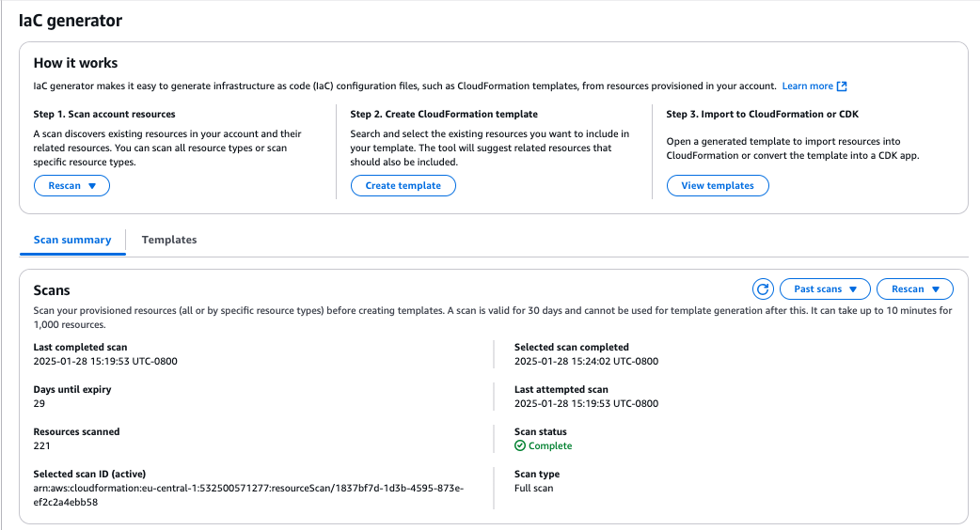
Task: Click the Step 1. Scan account resources heading
Action: click(104, 115)
